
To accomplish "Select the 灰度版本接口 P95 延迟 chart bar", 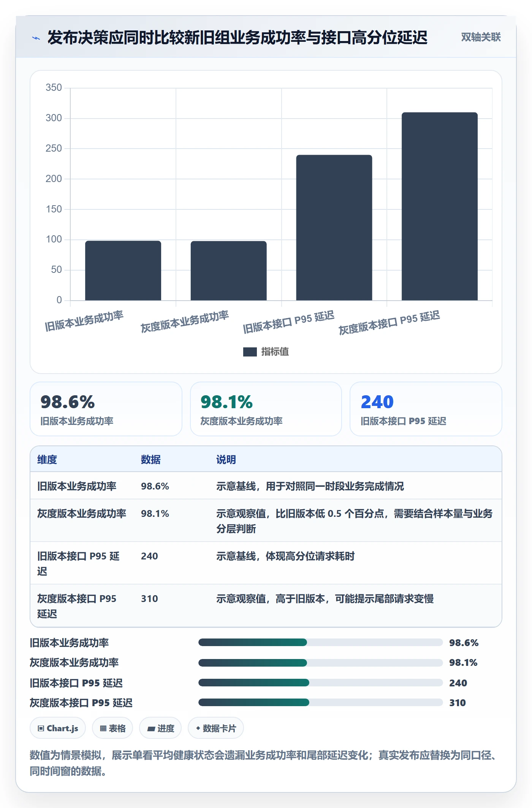I will [x=440, y=206].
